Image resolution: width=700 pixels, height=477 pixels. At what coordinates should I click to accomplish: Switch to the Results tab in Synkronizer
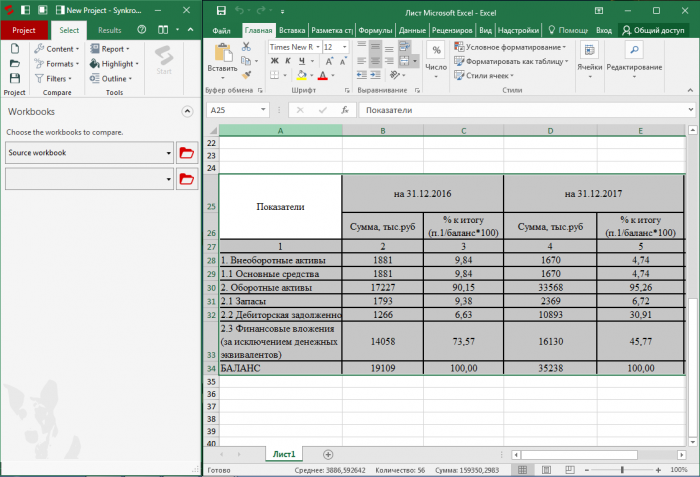(x=109, y=31)
